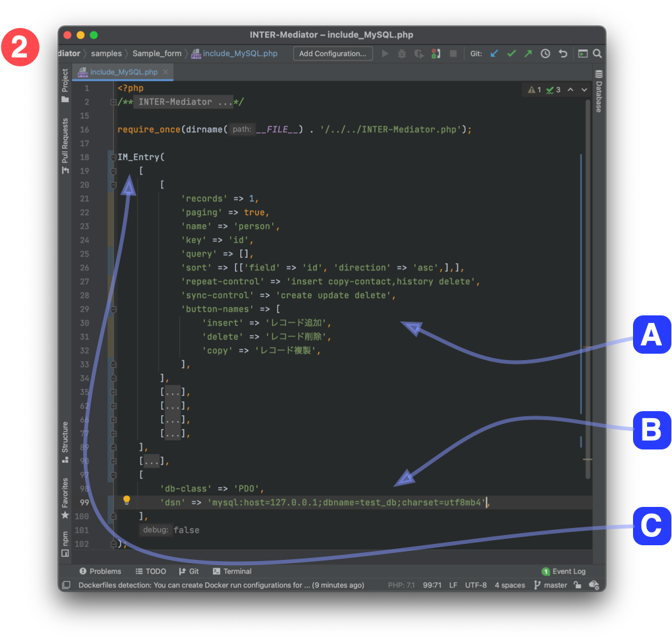Viewport: 672px width, 641px height.
Task: Change LF line separator
Action: click(453, 585)
